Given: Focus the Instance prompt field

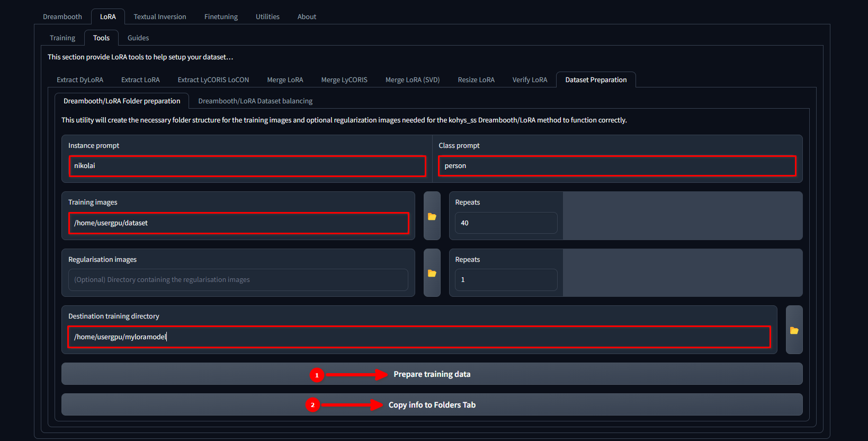Looking at the screenshot, I should click(x=247, y=166).
